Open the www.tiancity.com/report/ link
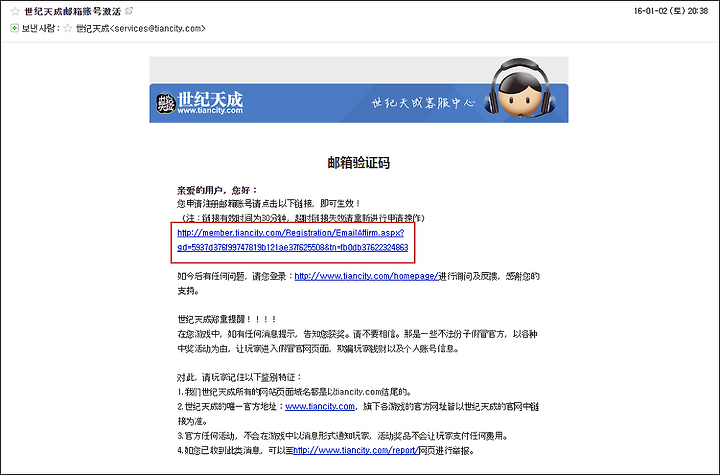Image resolution: width=720 pixels, height=475 pixels. (x=356, y=450)
